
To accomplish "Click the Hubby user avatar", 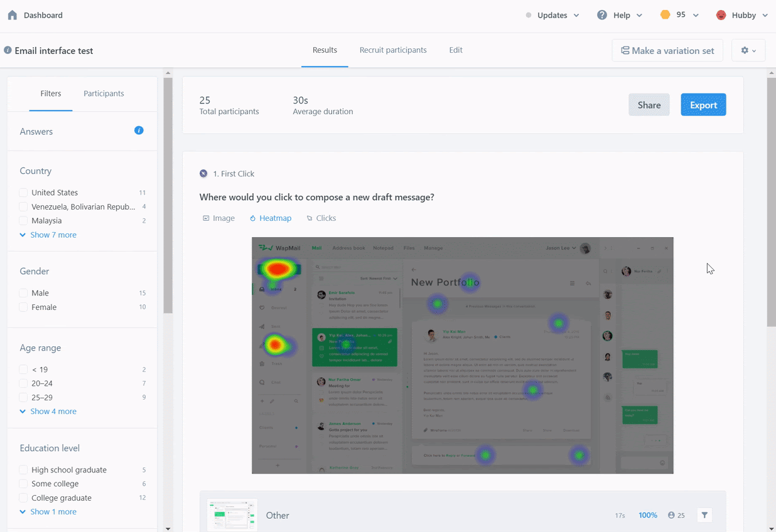I will pos(721,15).
